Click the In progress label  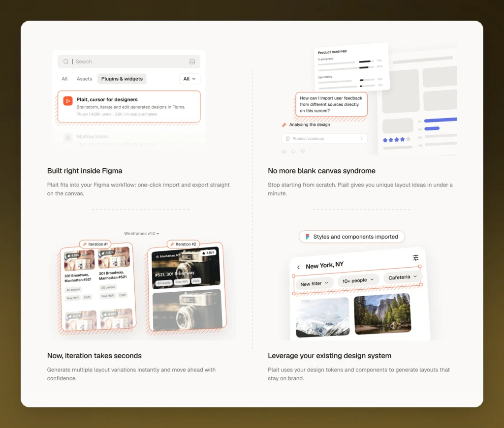(x=325, y=59)
